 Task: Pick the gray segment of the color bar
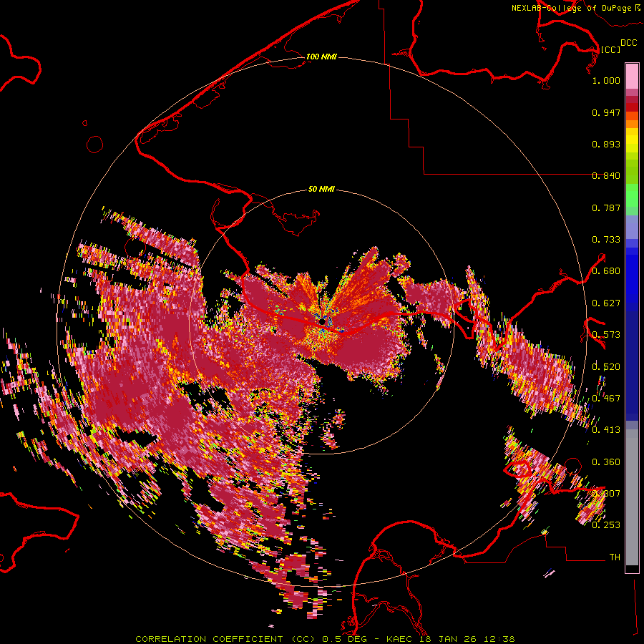pyautogui.click(x=632, y=499)
